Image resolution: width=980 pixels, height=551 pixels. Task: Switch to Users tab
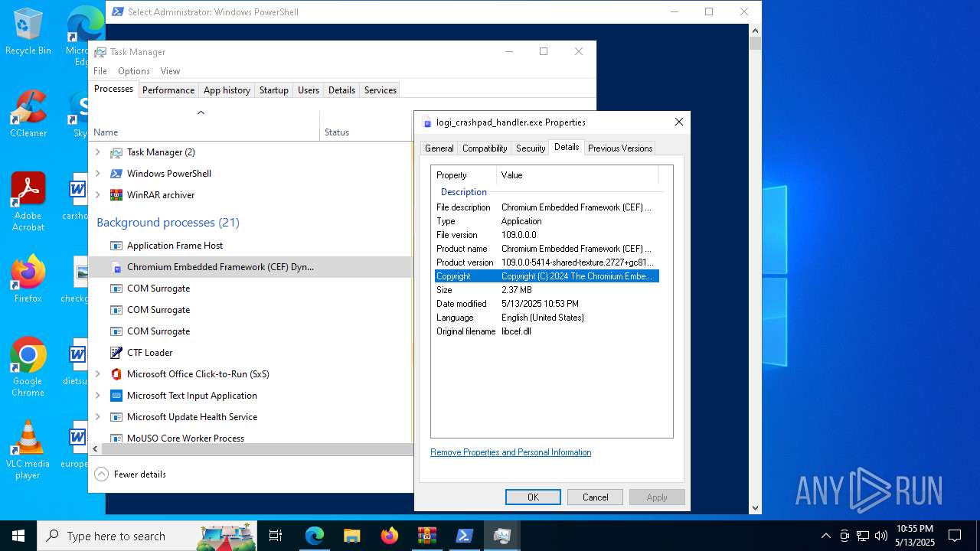pos(309,90)
